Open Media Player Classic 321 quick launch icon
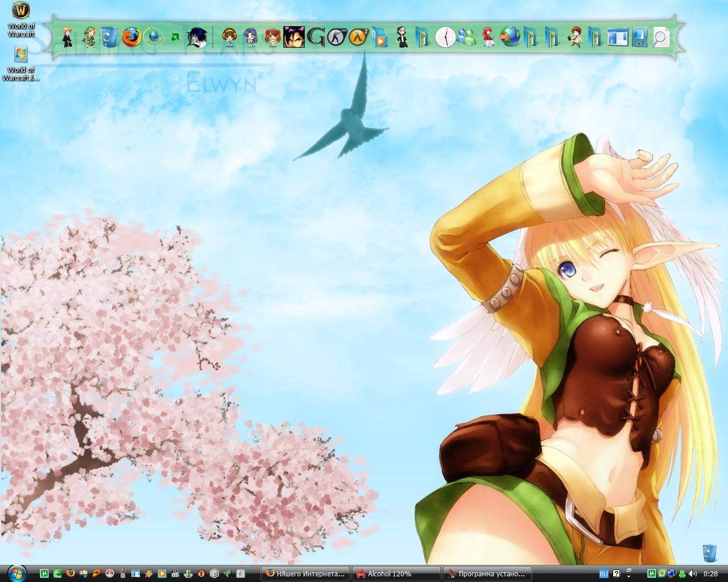Screen dimensions: 728x582 (175, 573)
